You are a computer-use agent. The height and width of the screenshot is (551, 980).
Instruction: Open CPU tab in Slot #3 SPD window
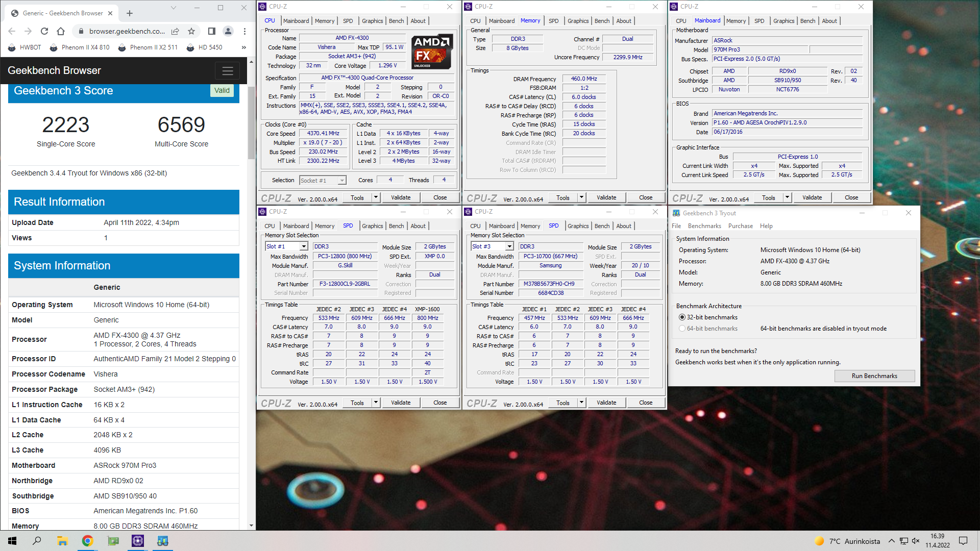[475, 226]
